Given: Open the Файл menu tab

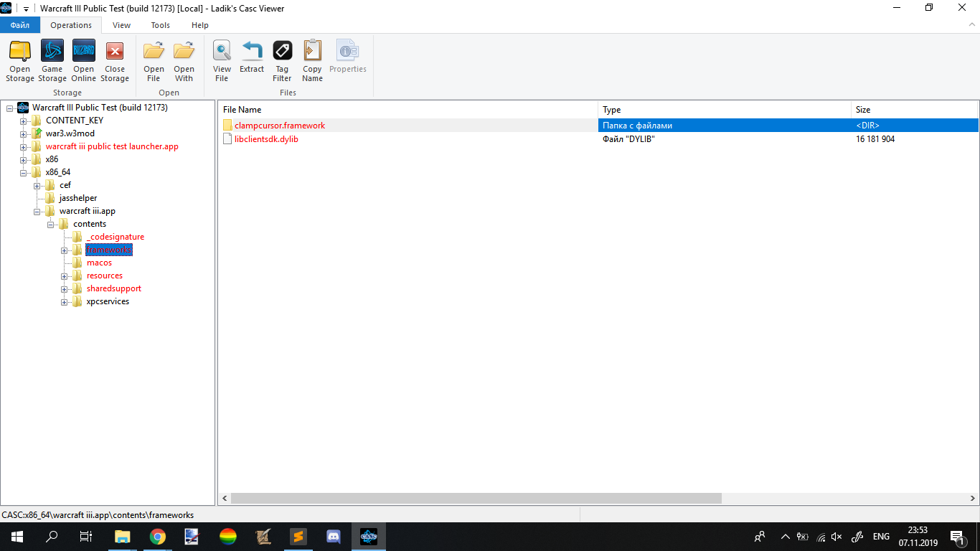Looking at the screenshot, I should [20, 25].
